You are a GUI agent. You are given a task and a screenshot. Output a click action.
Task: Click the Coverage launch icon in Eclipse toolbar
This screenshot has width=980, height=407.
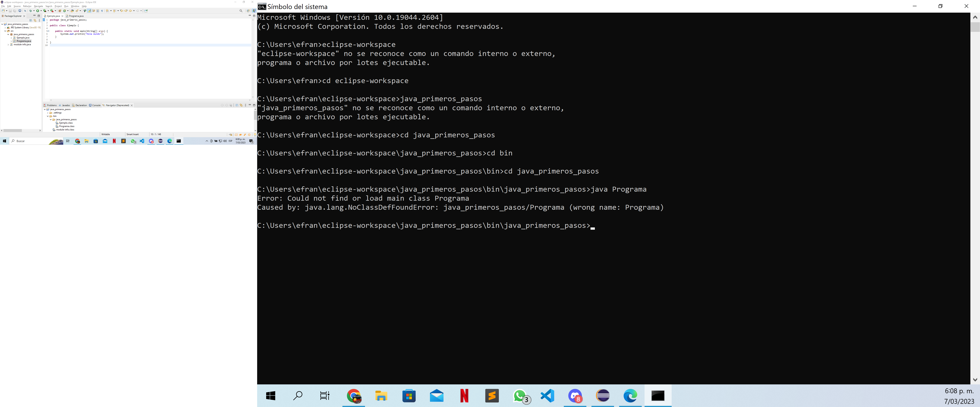[x=44, y=11]
